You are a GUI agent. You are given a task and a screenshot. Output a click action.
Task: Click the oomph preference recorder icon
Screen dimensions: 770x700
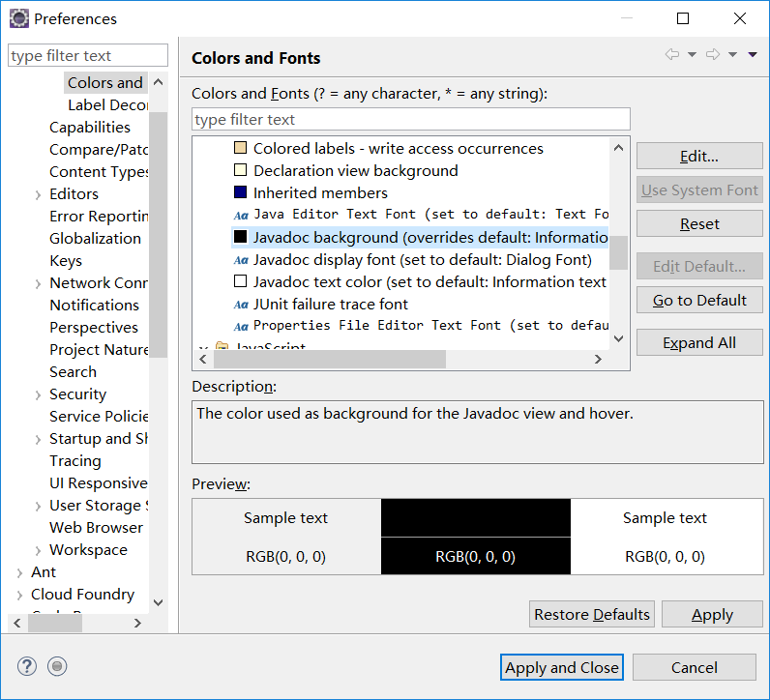click(57, 666)
